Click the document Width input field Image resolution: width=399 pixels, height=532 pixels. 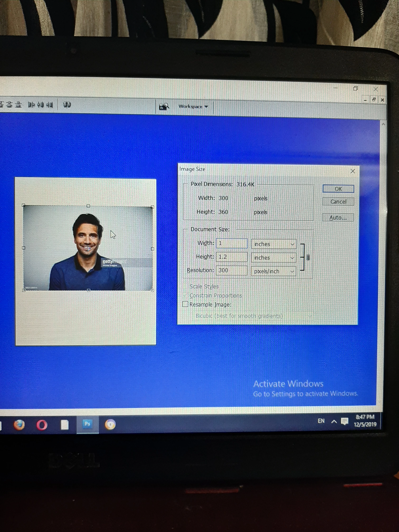pos(232,243)
